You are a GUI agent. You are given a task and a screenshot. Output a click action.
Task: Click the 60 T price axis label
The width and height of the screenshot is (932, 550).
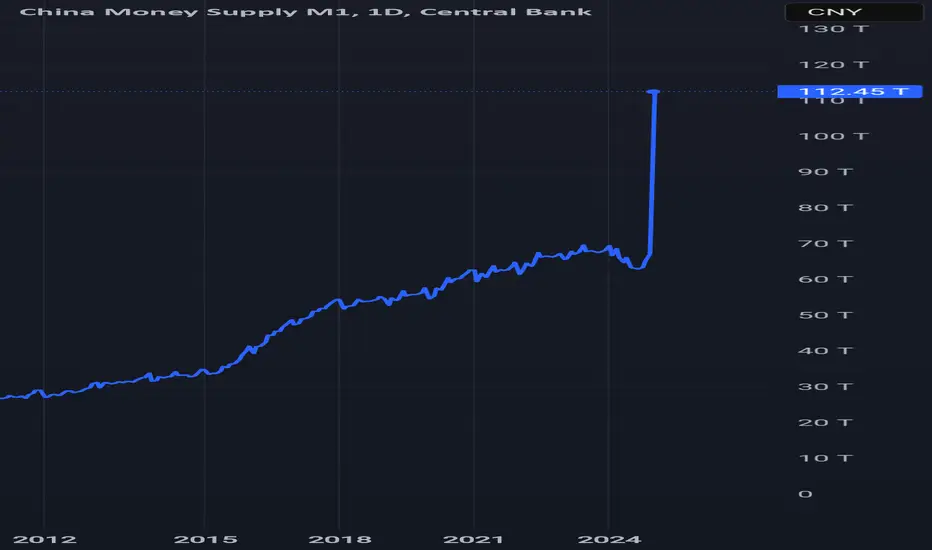[x=826, y=279]
